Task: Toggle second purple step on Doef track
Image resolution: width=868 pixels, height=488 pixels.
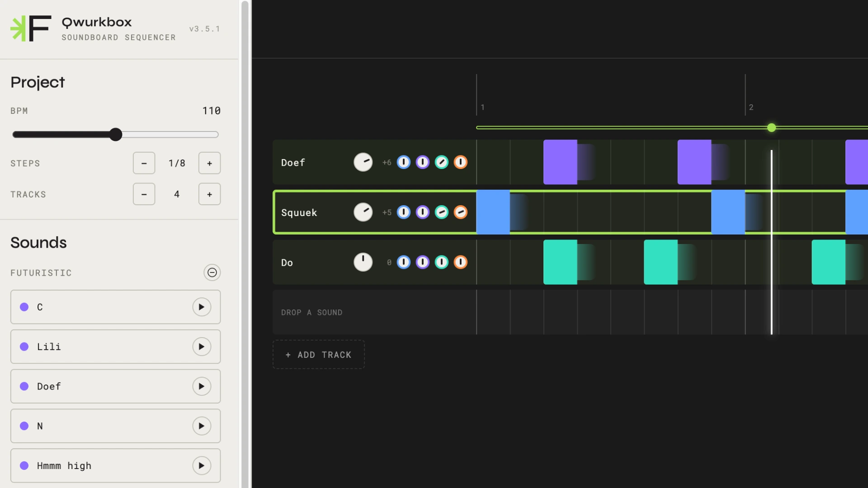Action: coord(694,162)
